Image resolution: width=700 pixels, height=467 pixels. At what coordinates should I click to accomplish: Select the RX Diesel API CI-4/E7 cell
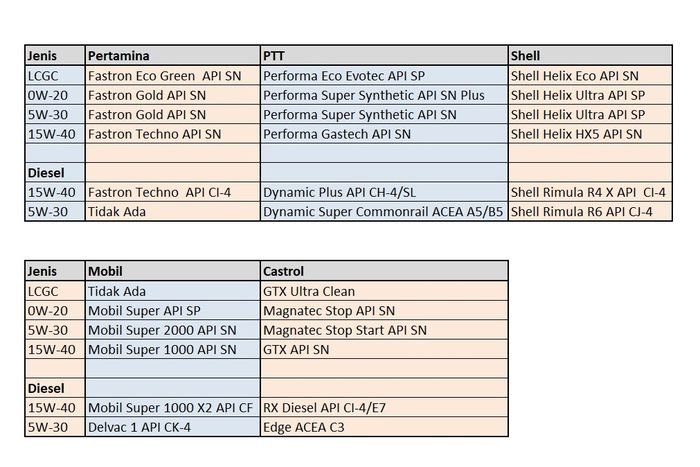click(x=382, y=408)
